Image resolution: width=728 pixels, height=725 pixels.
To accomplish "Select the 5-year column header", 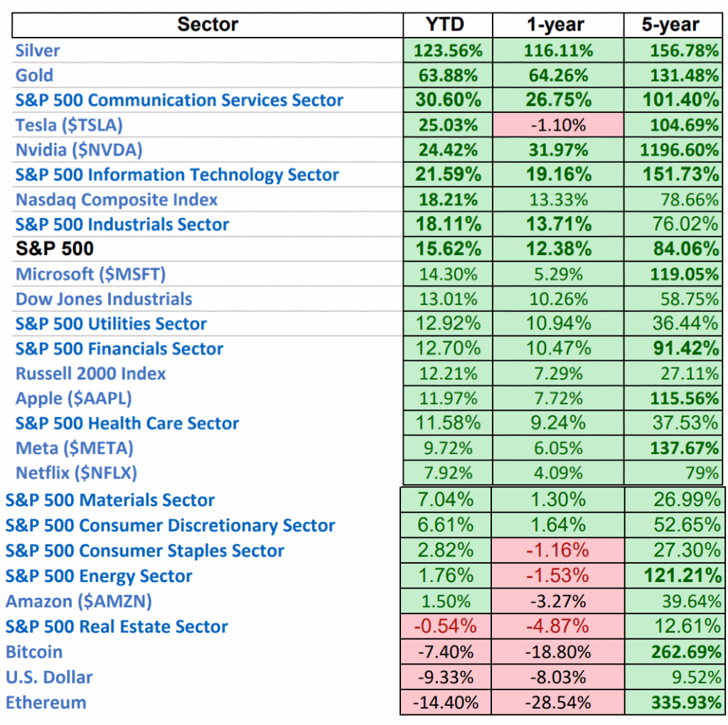I will coord(670,25).
